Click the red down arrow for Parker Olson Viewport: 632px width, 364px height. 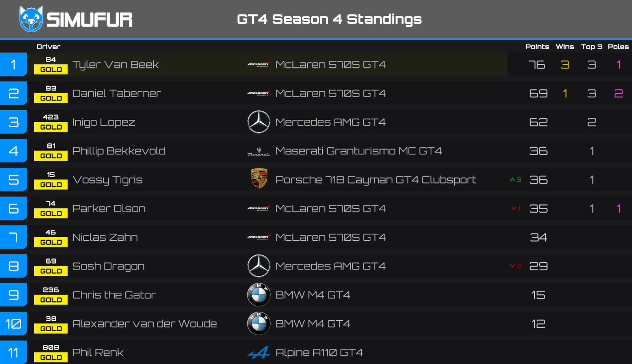[513, 208]
